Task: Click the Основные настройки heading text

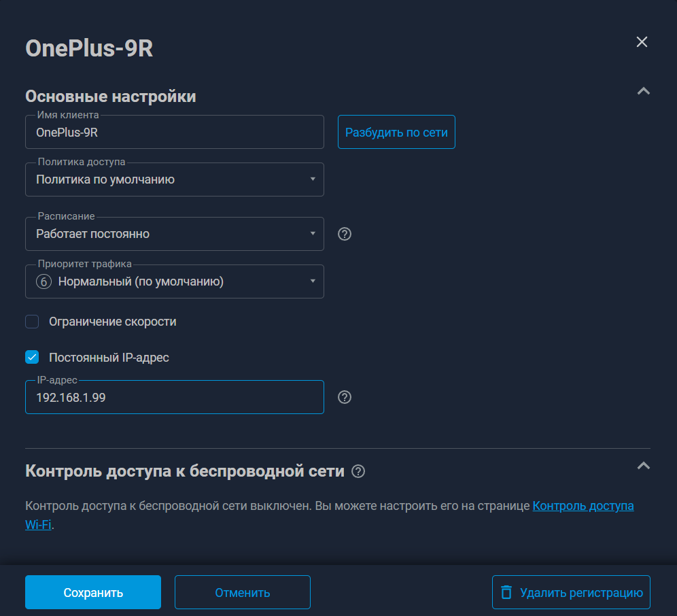Action: [x=111, y=97]
